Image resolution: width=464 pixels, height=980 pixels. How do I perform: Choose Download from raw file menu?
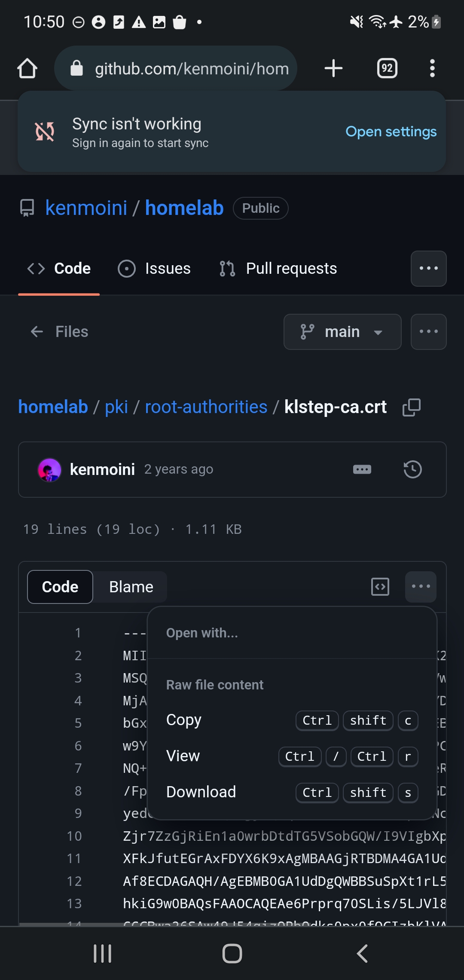[201, 792]
